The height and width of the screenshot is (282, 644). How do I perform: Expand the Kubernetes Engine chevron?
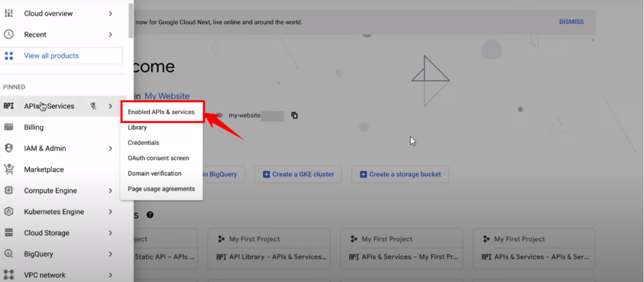[111, 211]
